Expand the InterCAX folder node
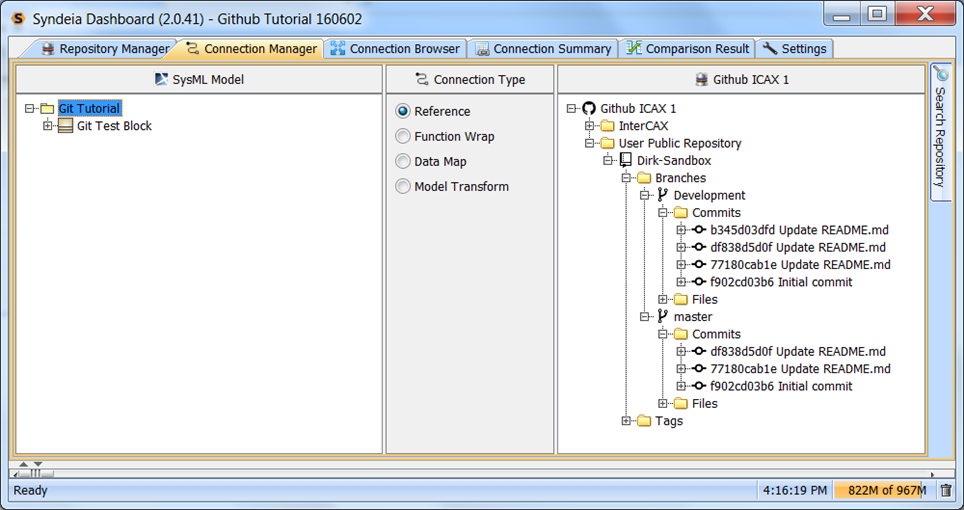 (x=590, y=126)
